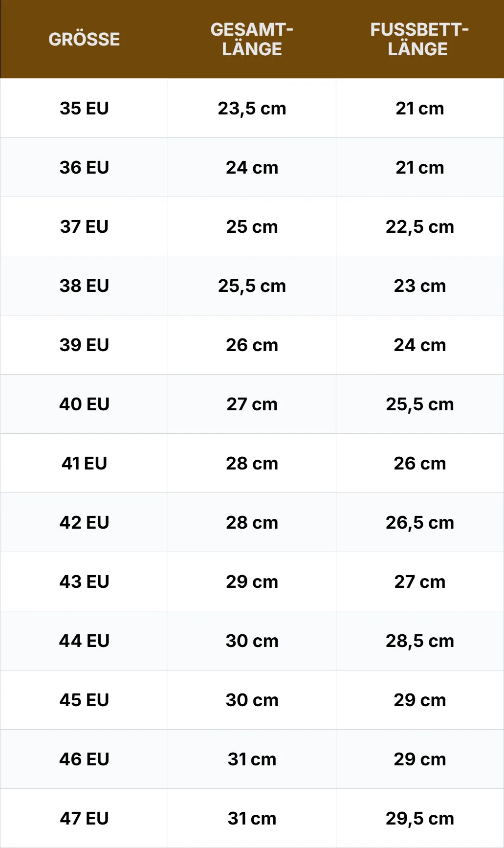
Task: Click the FUSSBETT-LÄNGE column header
Action: click(419, 39)
